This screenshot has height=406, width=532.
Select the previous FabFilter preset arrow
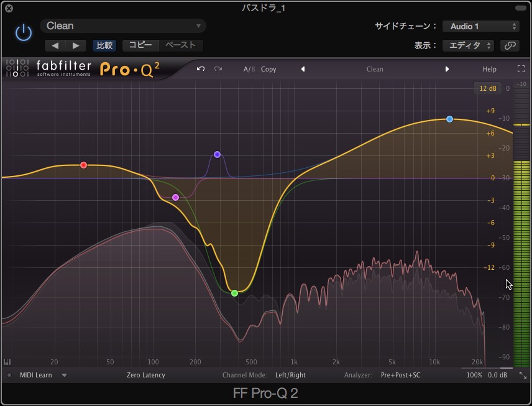click(x=303, y=69)
